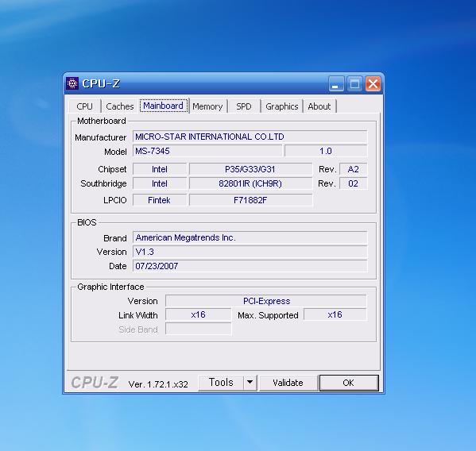Click the BIOS version V1.3
Screen dimensions: 476x451
tap(250, 252)
